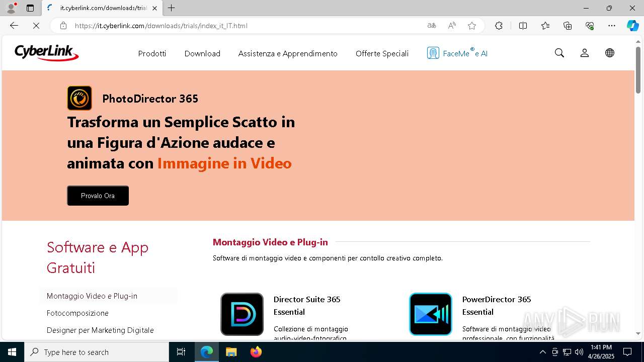Click the CyberLink logo
Viewport: 644px width, 362px height.
pyautogui.click(x=47, y=53)
